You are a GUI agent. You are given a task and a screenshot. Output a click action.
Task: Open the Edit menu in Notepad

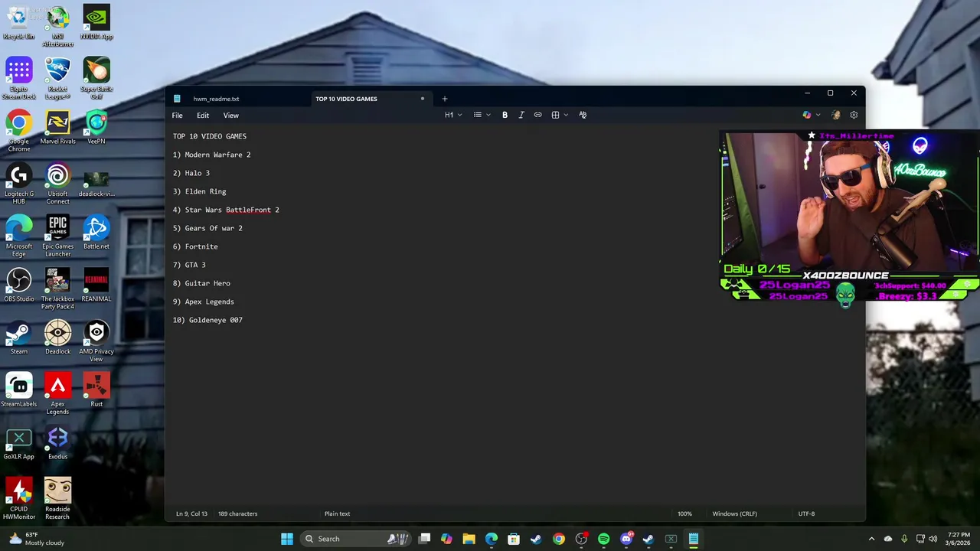pos(203,116)
